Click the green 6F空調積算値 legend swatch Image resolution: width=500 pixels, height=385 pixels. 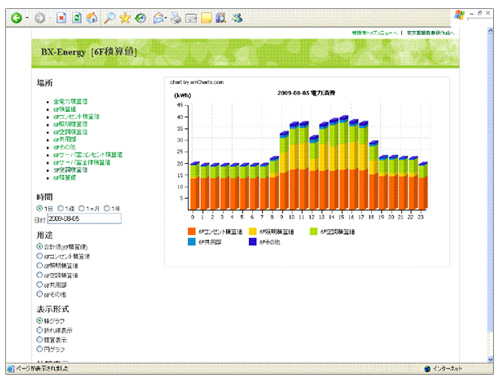pyautogui.click(x=313, y=231)
